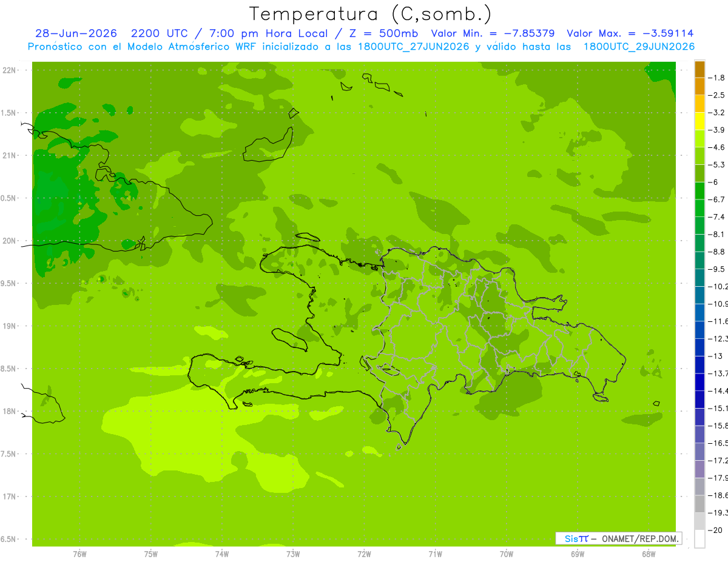This screenshot has width=728, height=562.
Task: Click the title 'Temperatura (C,somb.)'
Action: click(x=370, y=14)
